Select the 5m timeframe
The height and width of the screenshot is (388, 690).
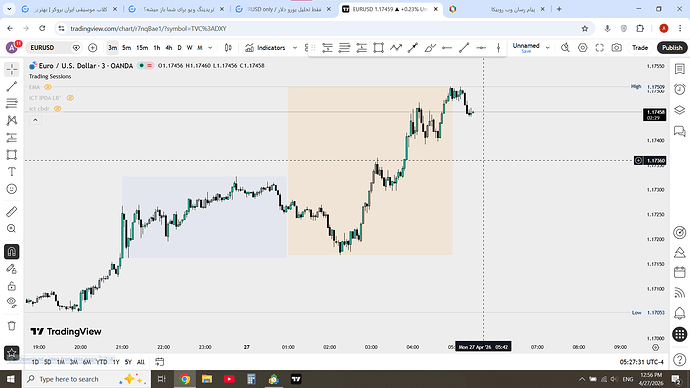(127, 48)
